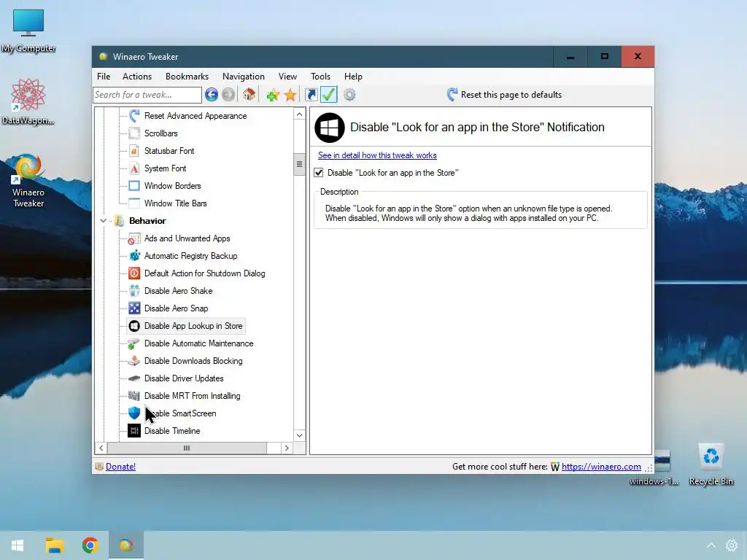The width and height of the screenshot is (747, 560).
Task: Click the Disable Aero Snap icon
Action: click(134, 308)
